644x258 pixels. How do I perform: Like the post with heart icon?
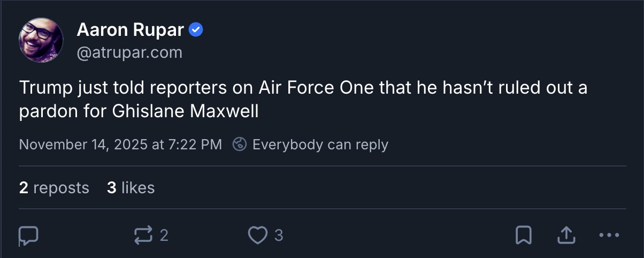coord(258,236)
